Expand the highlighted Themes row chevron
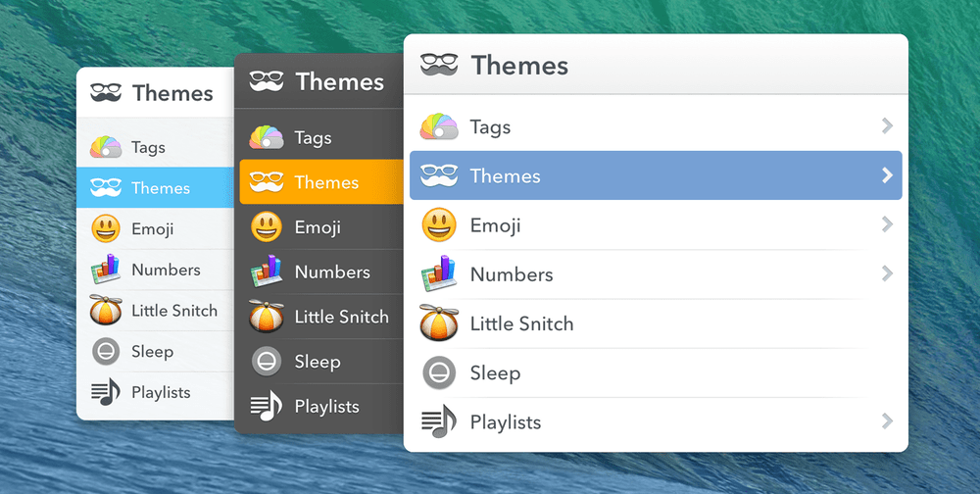Viewport: 980px width, 494px height. (887, 175)
